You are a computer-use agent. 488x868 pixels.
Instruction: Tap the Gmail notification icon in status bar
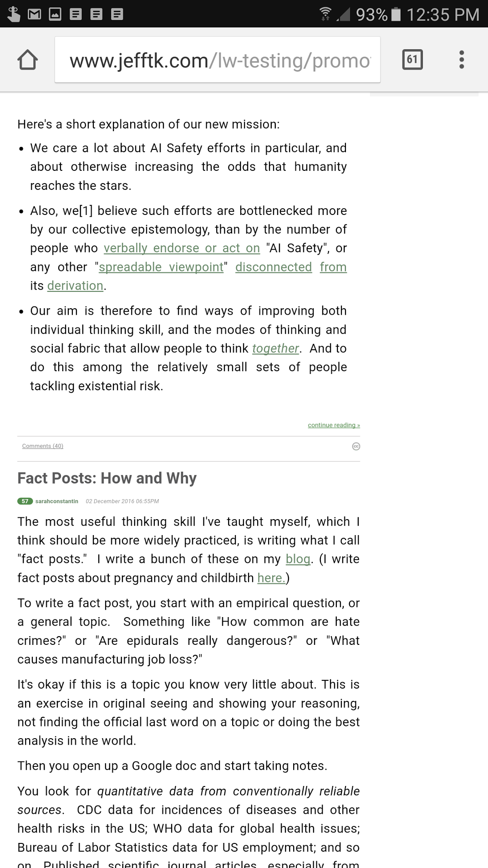click(x=34, y=15)
